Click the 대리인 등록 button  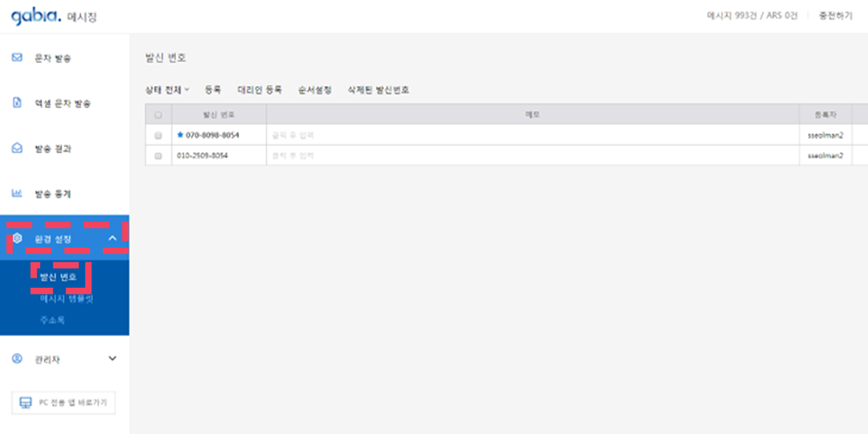coord(260,90)
